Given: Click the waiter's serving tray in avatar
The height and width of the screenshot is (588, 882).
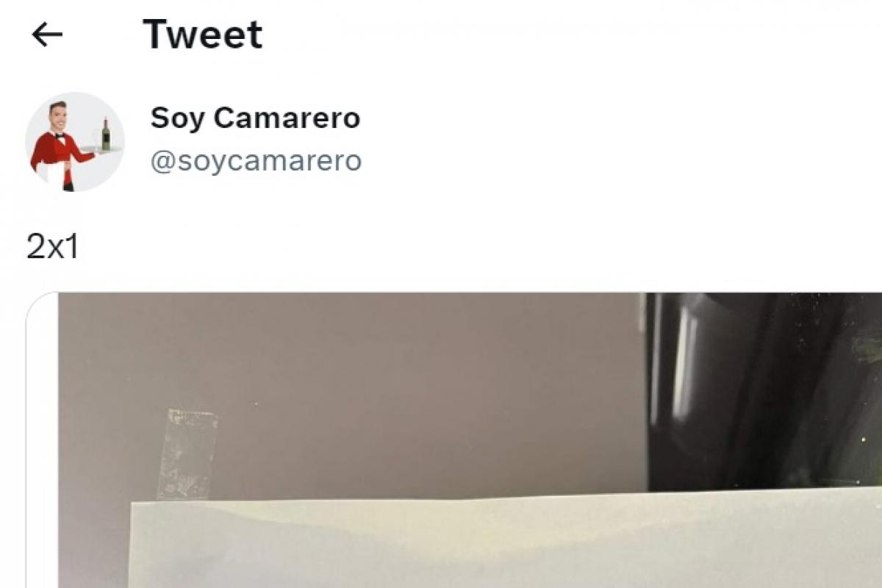Looking at the screenshot, I should pyautogui.click(x=101, y=150).
